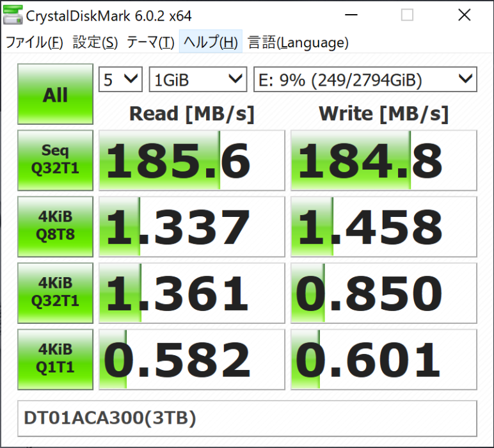Select the 4KiB Q1T1 write result 0.601
494x448 pixels.
click(x=384, y=360)
